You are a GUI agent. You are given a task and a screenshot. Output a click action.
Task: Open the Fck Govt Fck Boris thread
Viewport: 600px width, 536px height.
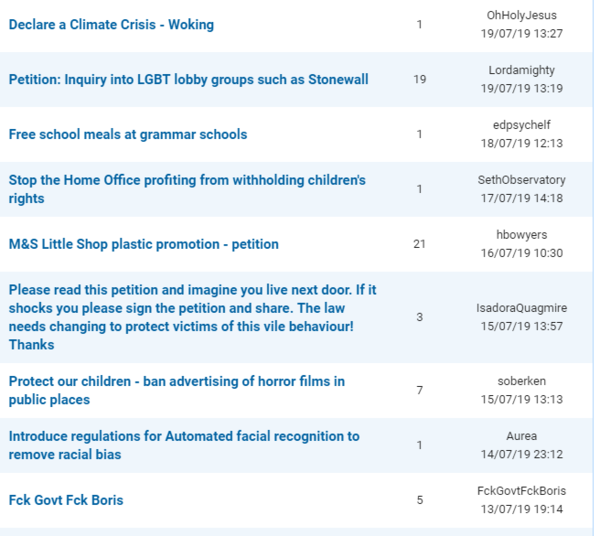66,500
